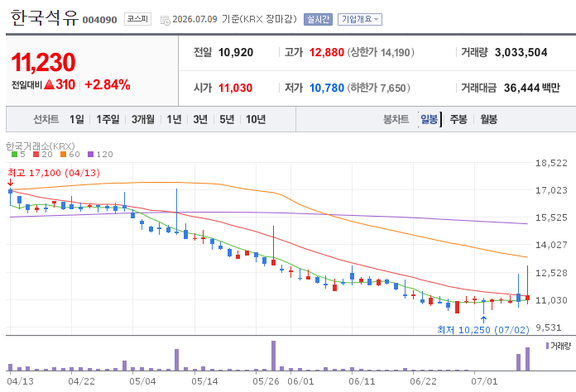Image resolution: width=576 pixels, height=392 pixels.
Task: Open the 기업개요 dropdown
Action: tap(360, 20)
